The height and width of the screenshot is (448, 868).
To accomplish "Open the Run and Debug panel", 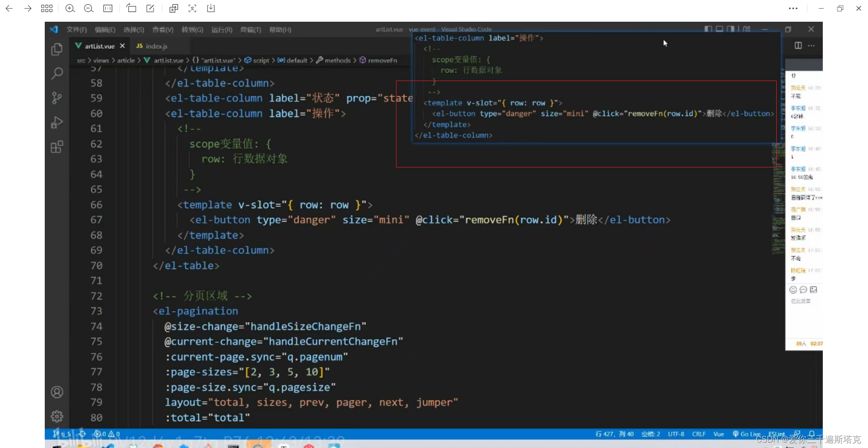I will pos(57,122).
